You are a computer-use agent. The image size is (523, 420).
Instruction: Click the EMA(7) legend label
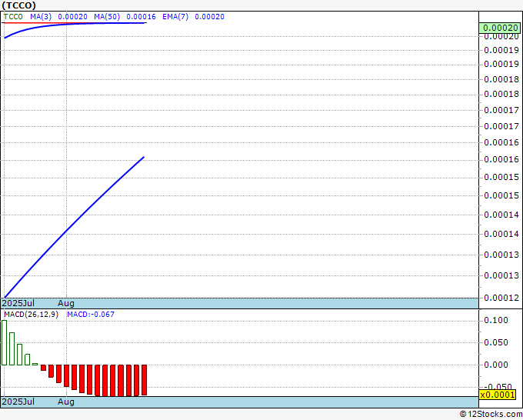tap(175, 17)
